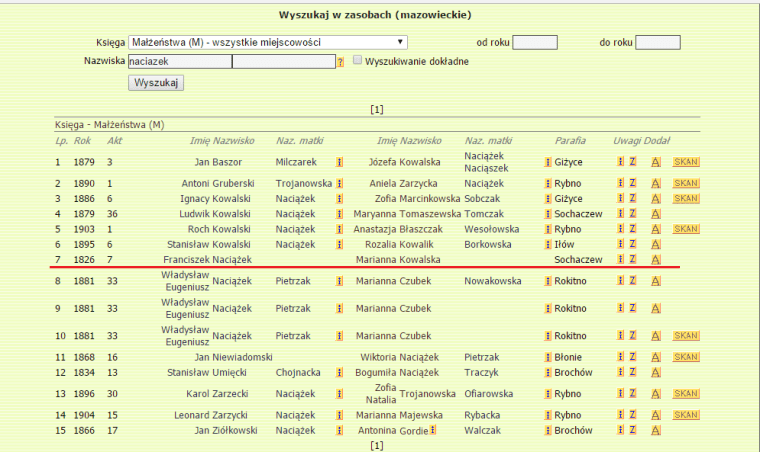The image size is (760, 452).
Task: Click the 'od roku' year field
Action: [534, 43]
